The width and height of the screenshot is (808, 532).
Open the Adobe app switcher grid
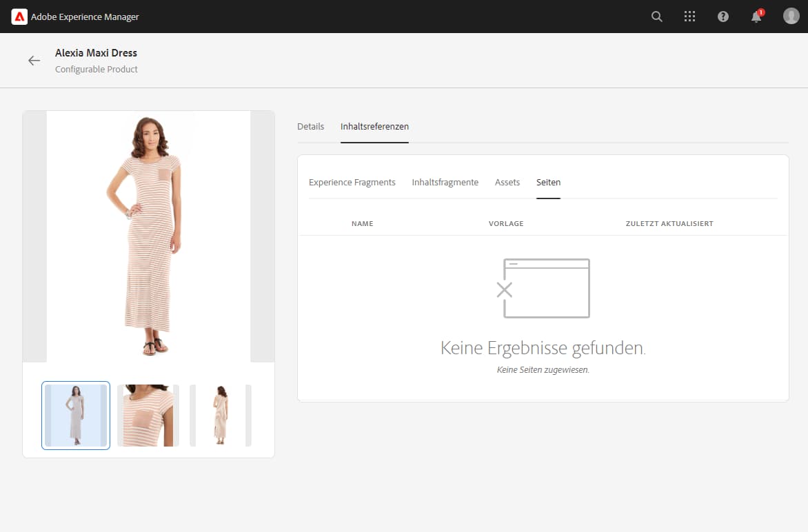click(689, 16)
